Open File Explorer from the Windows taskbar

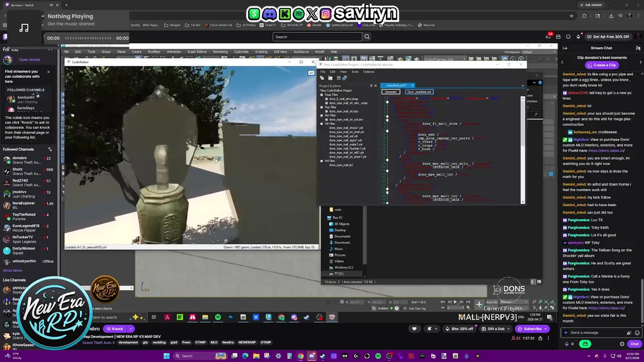[256, 356]
